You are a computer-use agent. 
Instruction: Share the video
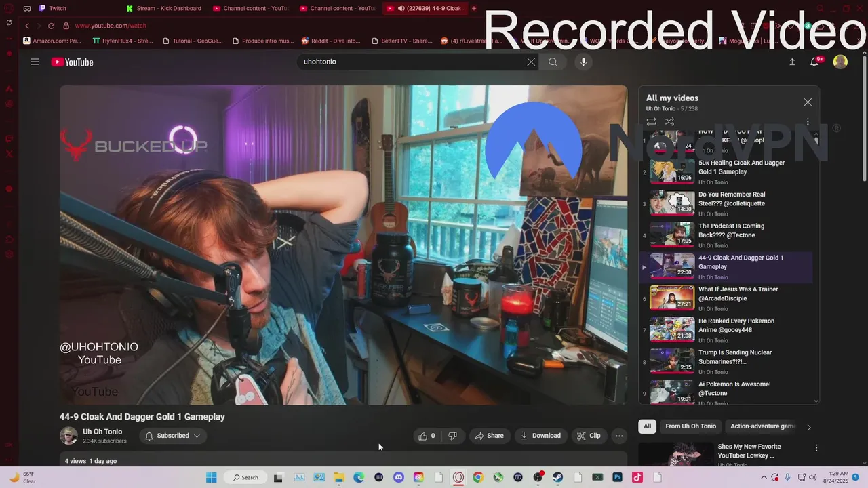489,436
